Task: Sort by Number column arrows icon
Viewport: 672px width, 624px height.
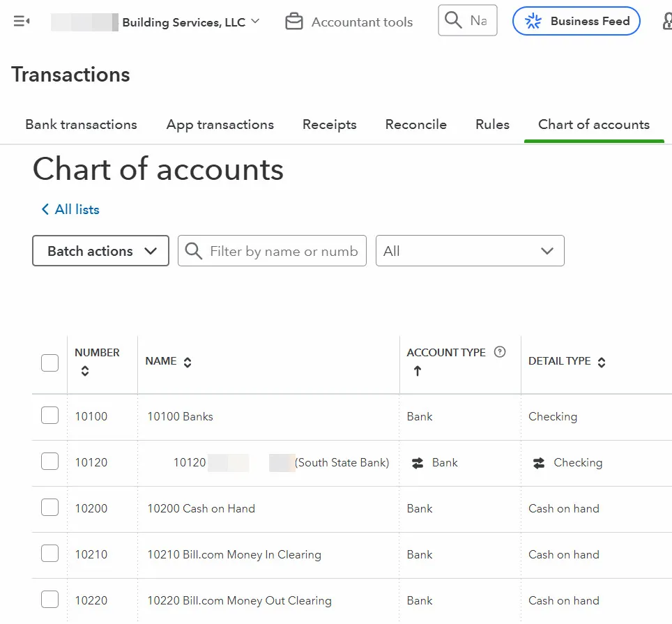Action: (85, 371)
